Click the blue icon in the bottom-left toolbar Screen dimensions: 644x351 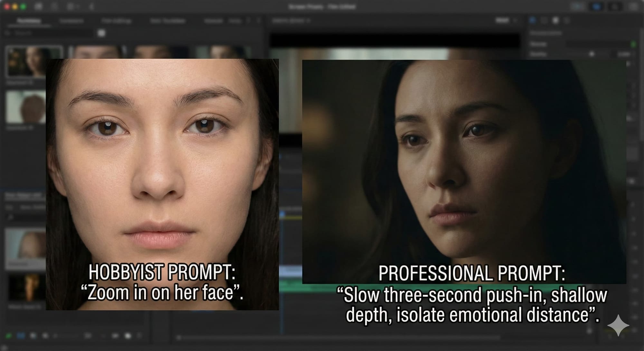point(21,336)
